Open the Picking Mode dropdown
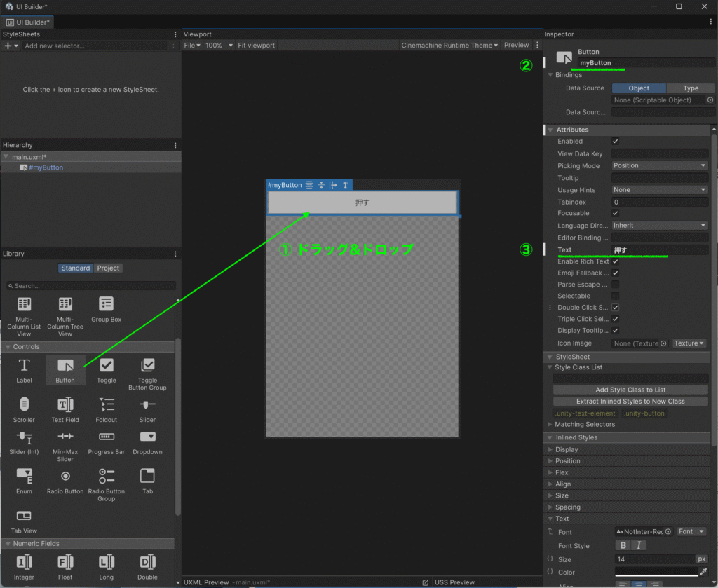This screenshot has height=588, width=718. (659, 166)
